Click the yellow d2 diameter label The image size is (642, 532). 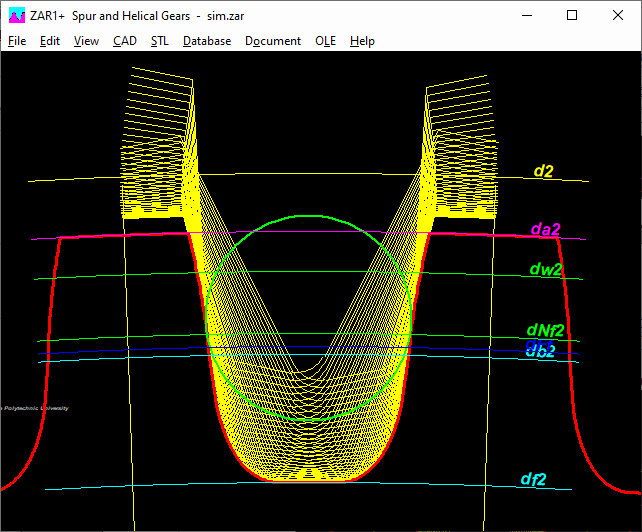tap(543, 171)
